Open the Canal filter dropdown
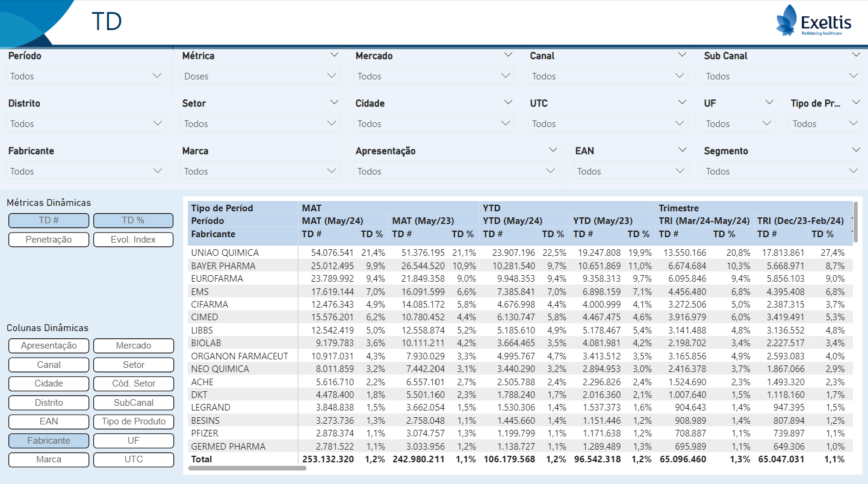868x484 pixels. click(x=608, y=76)
